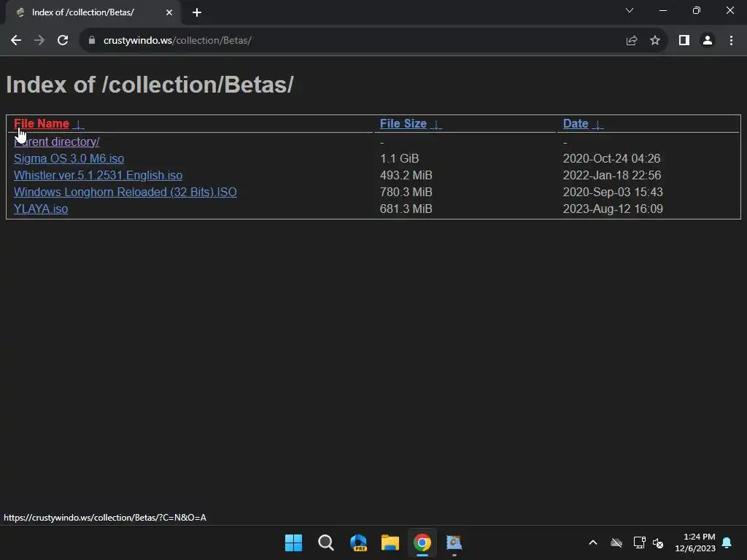Open Windows Longhorn Reloaded (32 Bits).ISO
The width and height of the screenshot is (747, 560).
[125, 192]
